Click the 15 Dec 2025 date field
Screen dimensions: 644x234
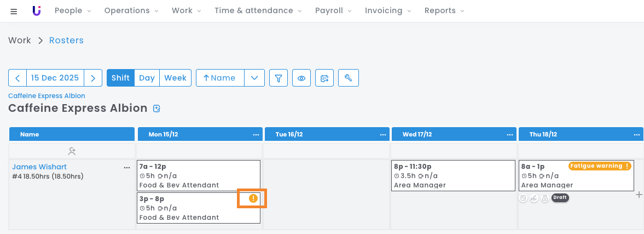(x=55, y=78)
